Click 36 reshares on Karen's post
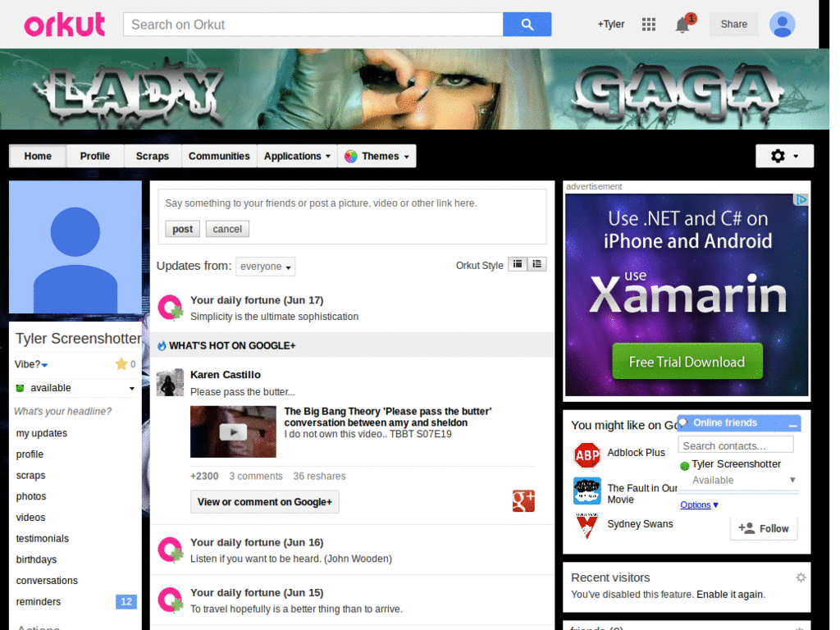 pos(319,477)
